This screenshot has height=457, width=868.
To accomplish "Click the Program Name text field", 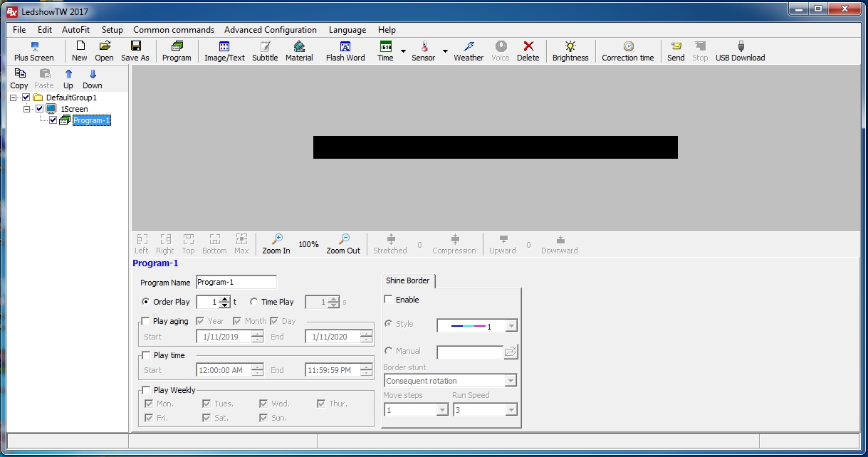I will pyautogui.click(x=236, y=282).
